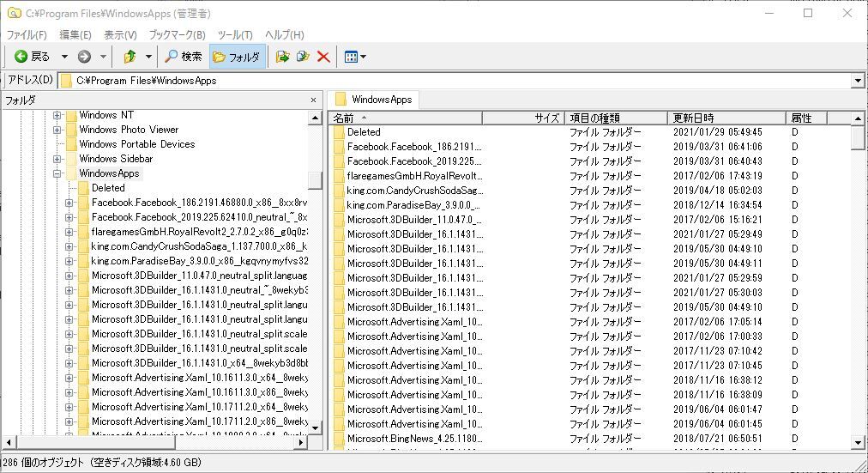Image resolution: width=868 pixels, height=473 pixels.
Task: Select Windows Portable Devices in tree
Action: (136, 144)
